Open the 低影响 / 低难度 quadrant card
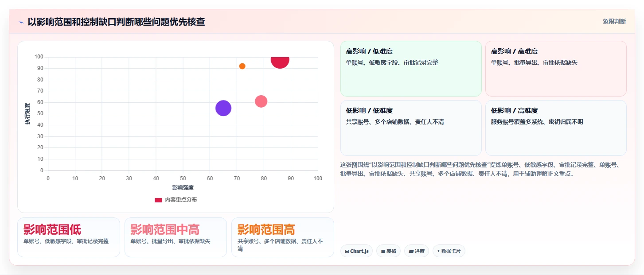 pos(411,128)
